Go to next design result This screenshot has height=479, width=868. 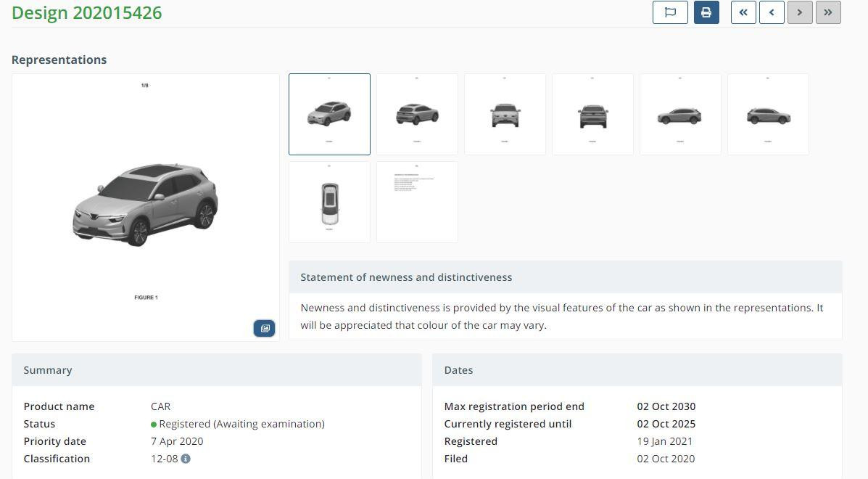point(800,12)
